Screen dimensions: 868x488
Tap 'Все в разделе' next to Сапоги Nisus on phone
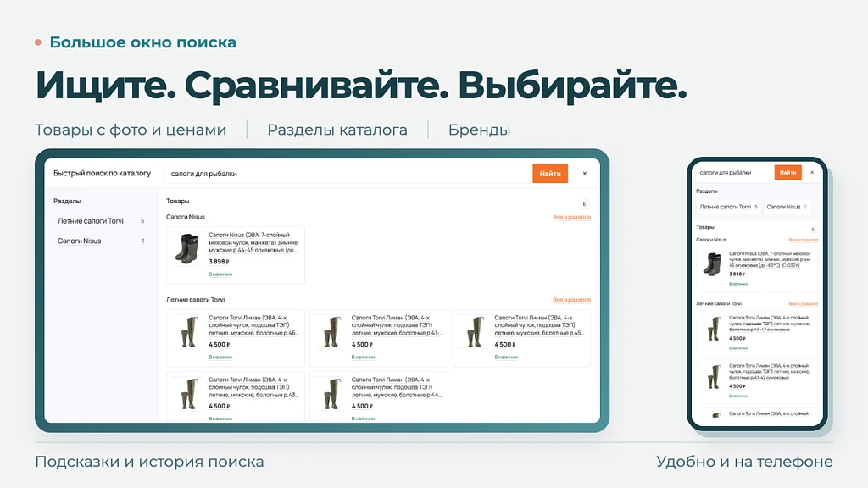pyautogui.click(x=804, y=240)
